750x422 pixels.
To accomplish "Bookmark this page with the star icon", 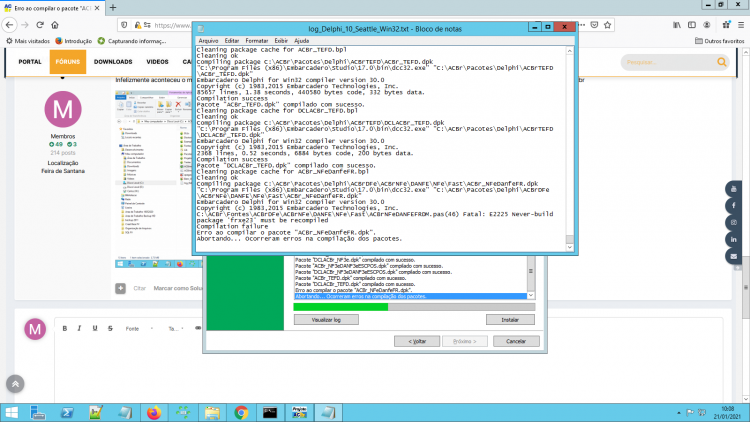I will point(607,25).
